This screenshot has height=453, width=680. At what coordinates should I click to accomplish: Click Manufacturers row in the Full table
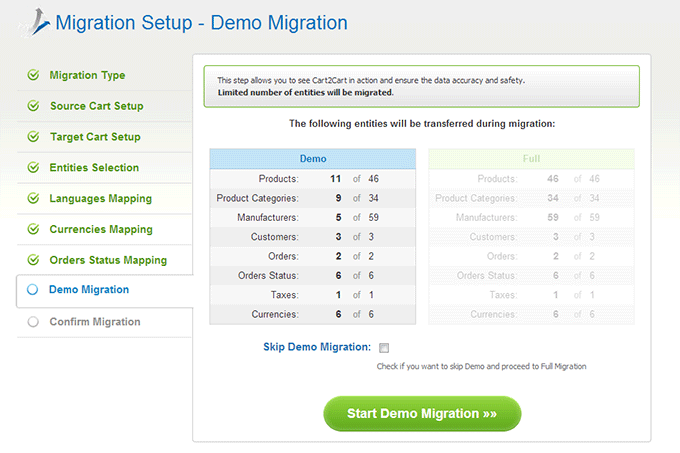click(x=531, y=217)
